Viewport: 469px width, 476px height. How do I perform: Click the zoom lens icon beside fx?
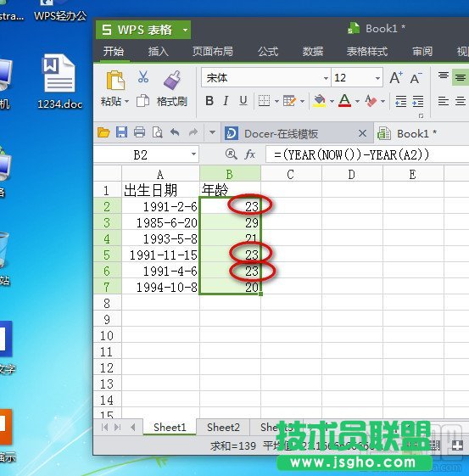click(232, 154)
